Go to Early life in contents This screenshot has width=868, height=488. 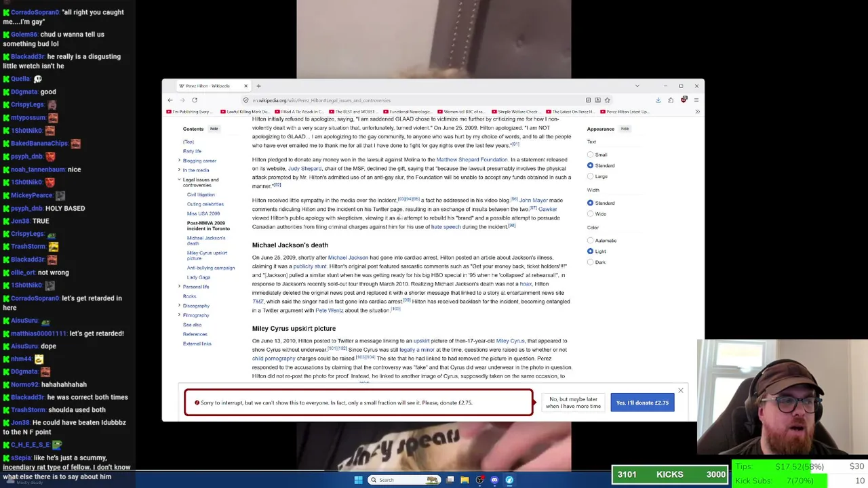[x=192, y=151]
